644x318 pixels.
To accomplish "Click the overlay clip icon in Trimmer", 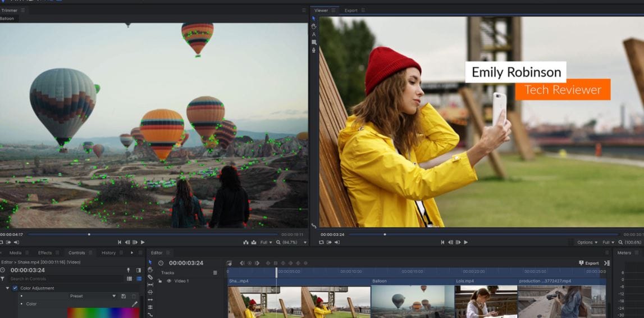I will [x=254, y=242].
